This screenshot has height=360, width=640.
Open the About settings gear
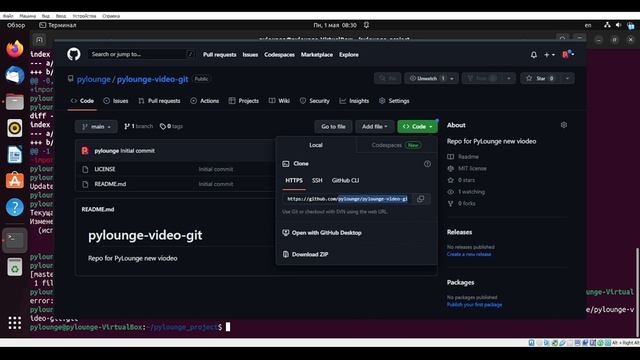point(564,125)
